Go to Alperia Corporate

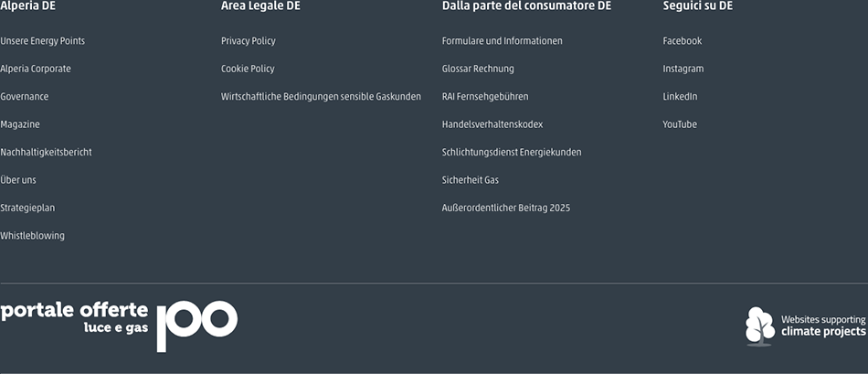tap(36, 69)
